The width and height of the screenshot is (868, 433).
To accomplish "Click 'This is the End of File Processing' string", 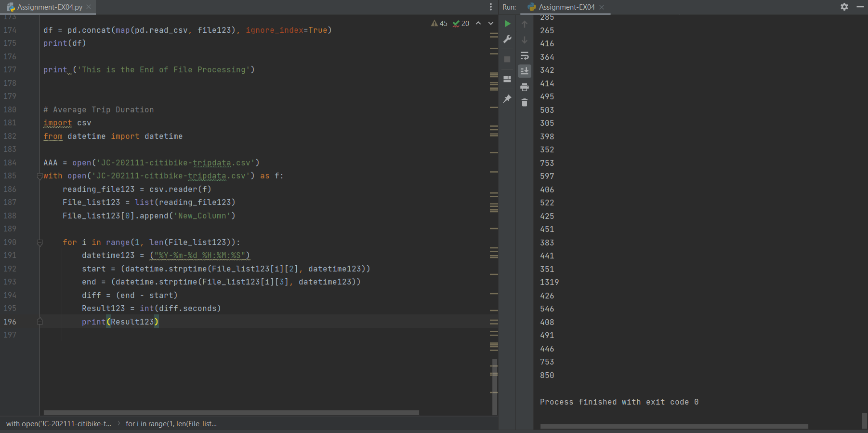I will point(164,70).
